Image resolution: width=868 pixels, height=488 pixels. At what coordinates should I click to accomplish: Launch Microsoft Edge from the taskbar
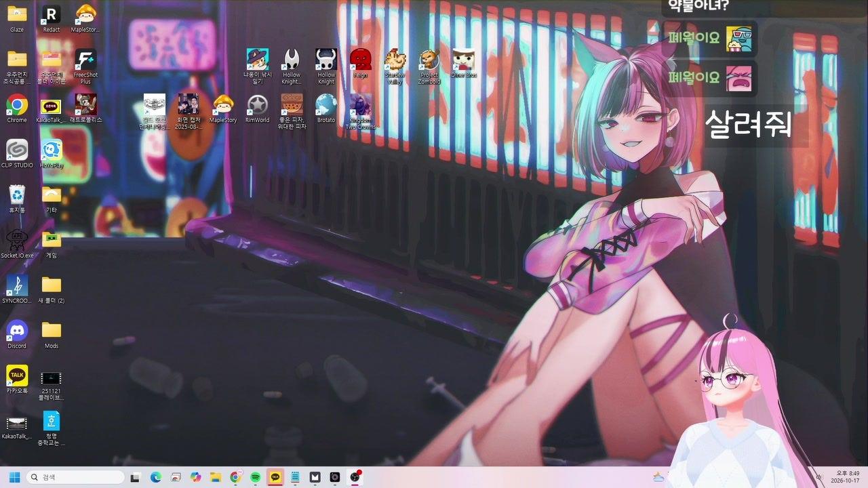coord(155,477)
